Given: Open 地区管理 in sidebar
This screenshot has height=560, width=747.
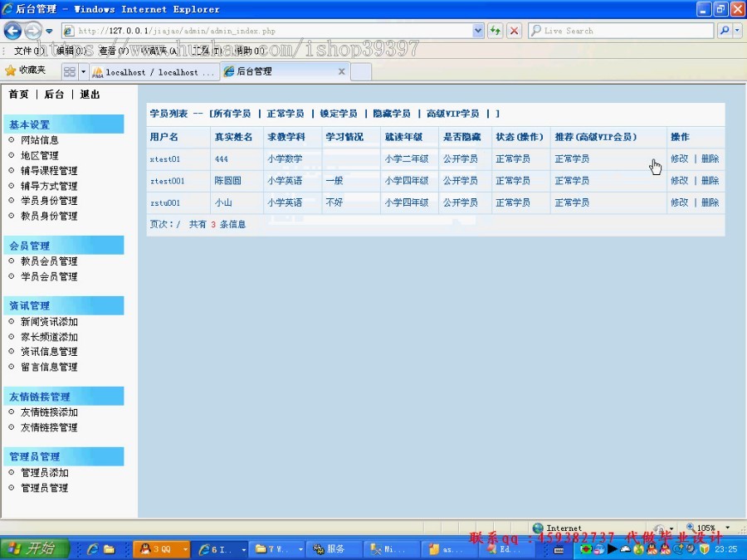Looking at the screenshot, I should click(40, 155).
